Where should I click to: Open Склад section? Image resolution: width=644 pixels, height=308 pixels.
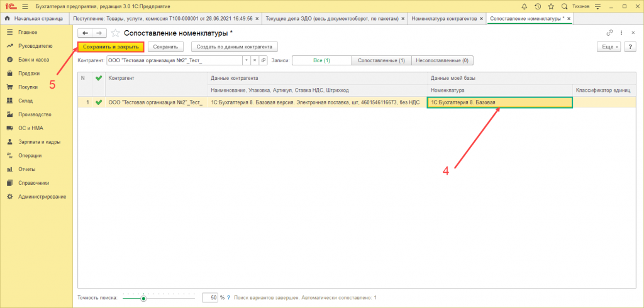click(x=25, y=101)
